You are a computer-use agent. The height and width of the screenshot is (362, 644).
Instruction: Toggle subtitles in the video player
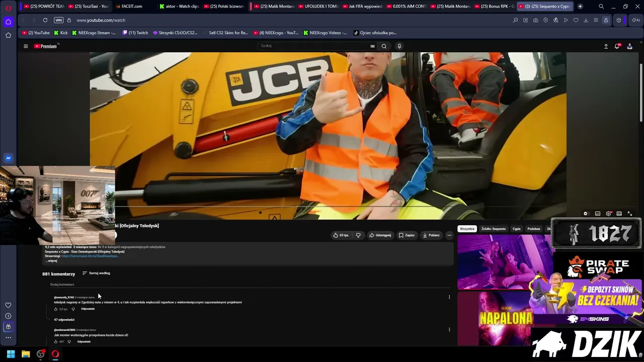point(598,214)
